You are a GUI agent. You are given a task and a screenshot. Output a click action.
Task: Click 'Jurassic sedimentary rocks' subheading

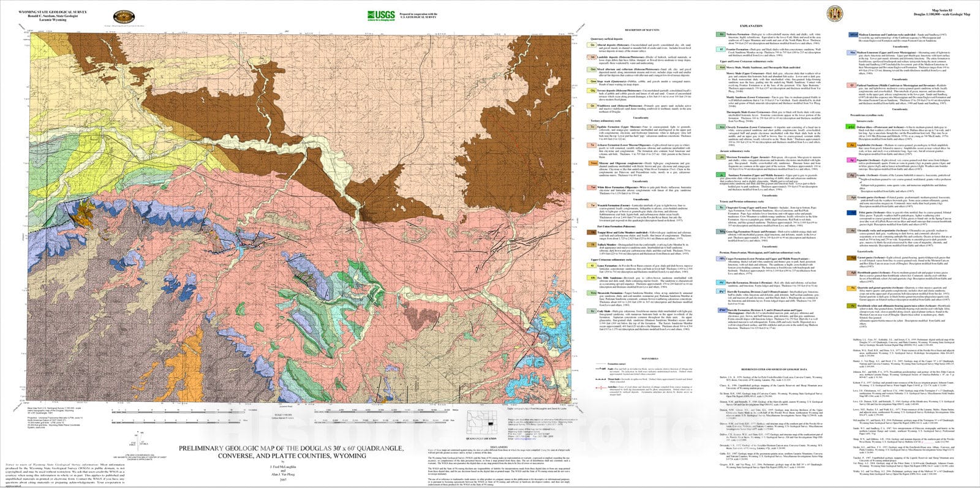736,150
